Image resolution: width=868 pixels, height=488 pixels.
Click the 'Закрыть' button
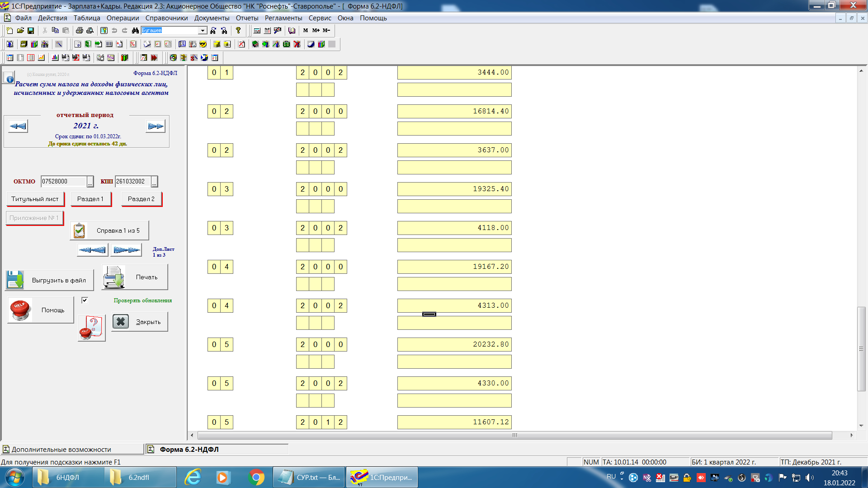140,322
